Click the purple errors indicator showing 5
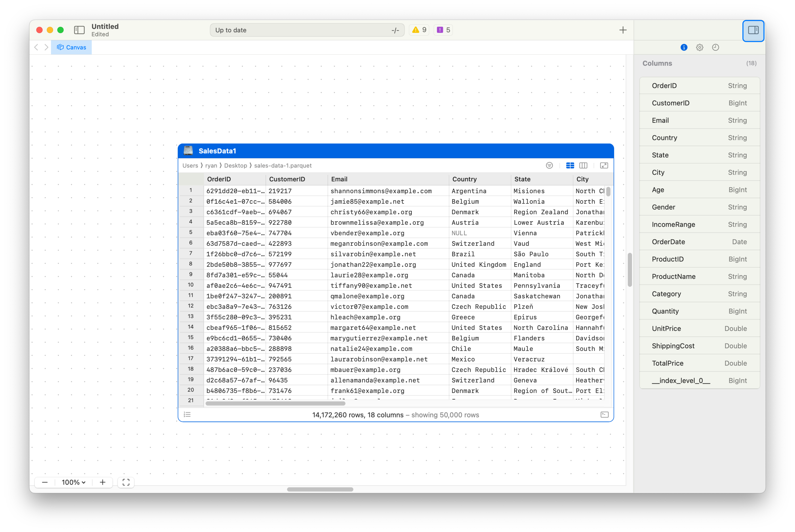Screen dimensions: 795x532 pos(443,30)
